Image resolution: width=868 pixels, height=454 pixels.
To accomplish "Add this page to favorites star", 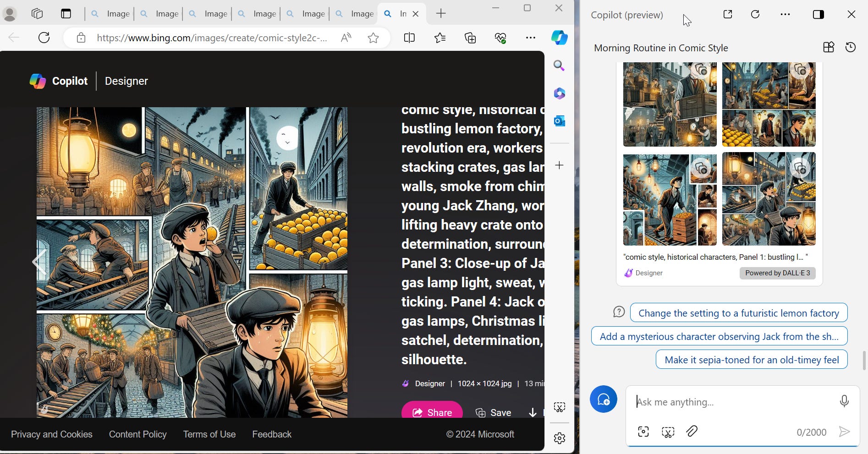I will coord(374,38).
